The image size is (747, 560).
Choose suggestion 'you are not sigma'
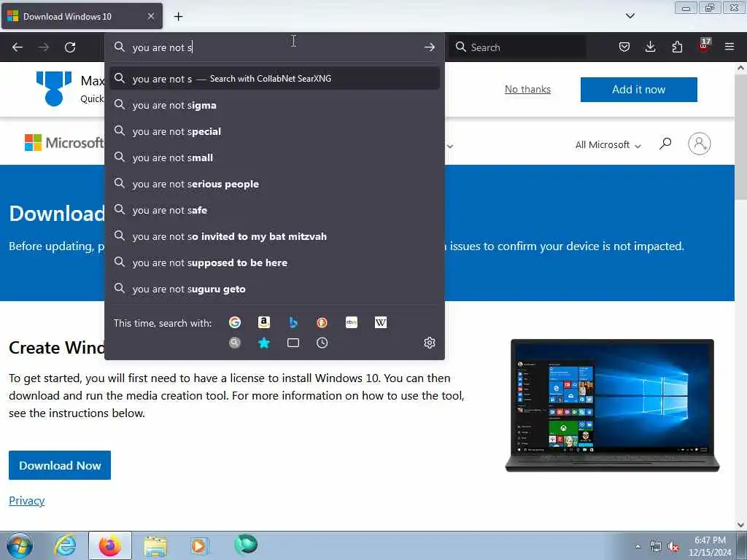point(274,105)
